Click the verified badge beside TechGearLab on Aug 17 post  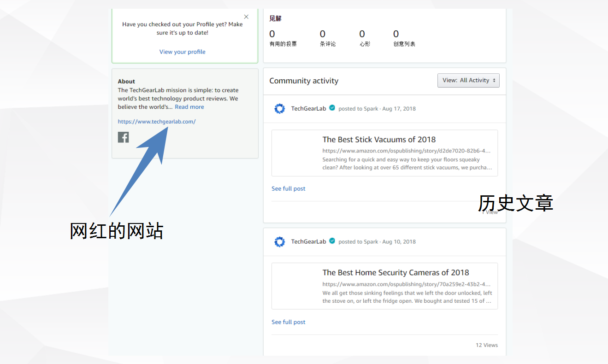tap(332, 108)
